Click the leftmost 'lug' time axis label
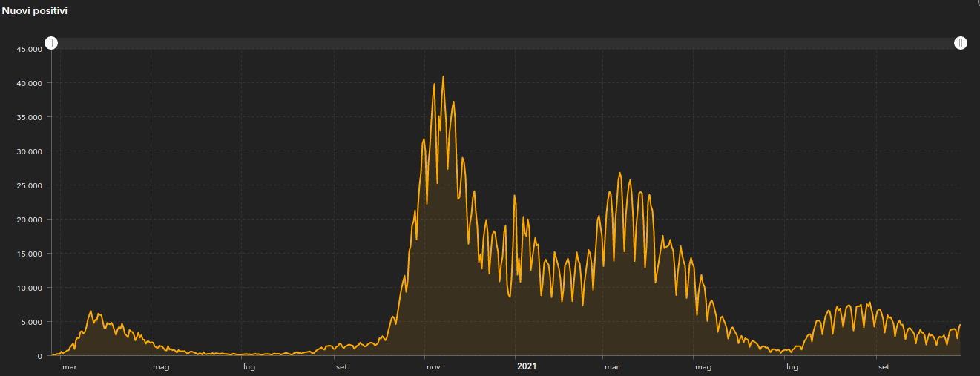 249,366
